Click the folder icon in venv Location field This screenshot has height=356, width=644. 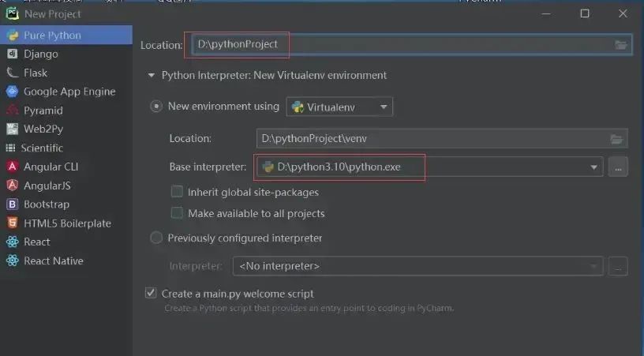(x=616, y=139)
